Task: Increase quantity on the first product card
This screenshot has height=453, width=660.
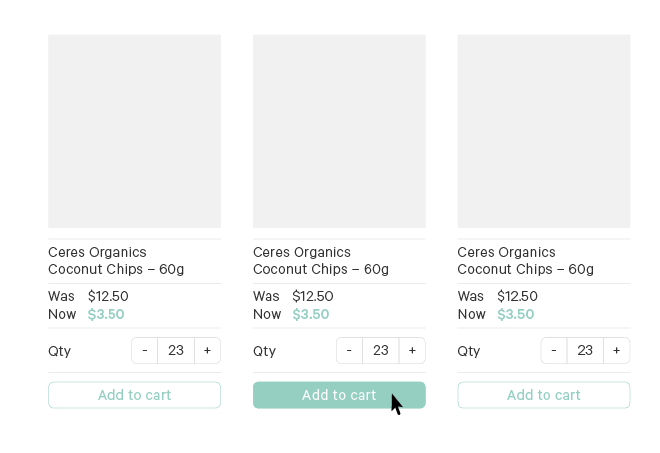Action: pyautogui.click(x=207, y=351)
